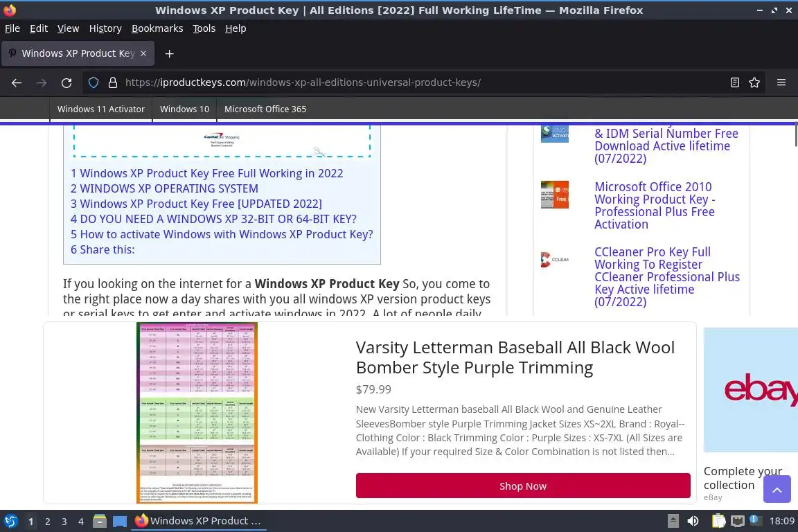
Task: Go back to previous page
Action: tap(17, 82)
